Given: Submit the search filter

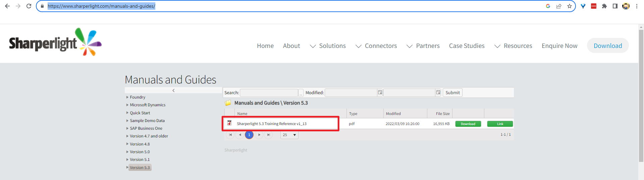Looking at the screenshot, I should [x=452, y=93].
